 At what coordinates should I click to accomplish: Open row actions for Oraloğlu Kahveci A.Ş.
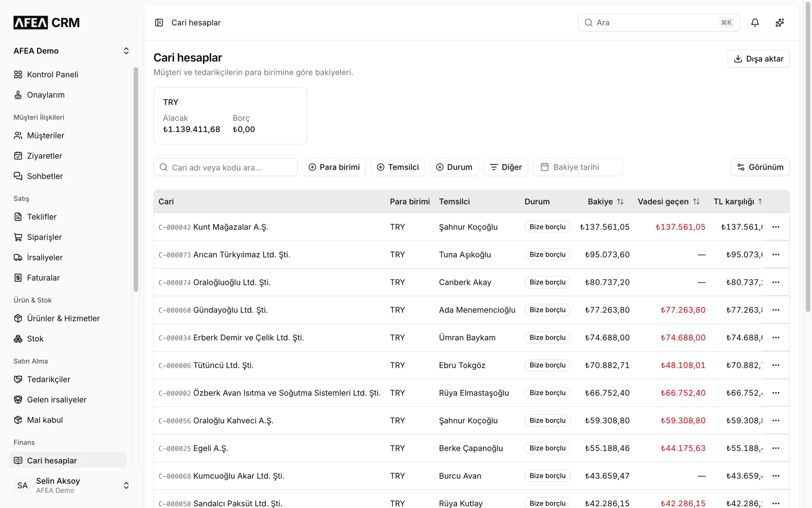[x=776, y=420]
